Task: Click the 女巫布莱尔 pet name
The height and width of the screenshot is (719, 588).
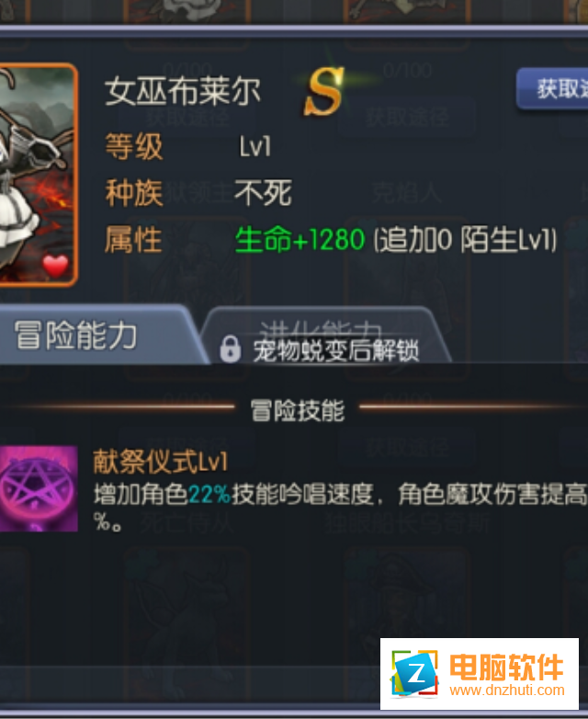Action: pyautogui.click(x=183, y=91)
